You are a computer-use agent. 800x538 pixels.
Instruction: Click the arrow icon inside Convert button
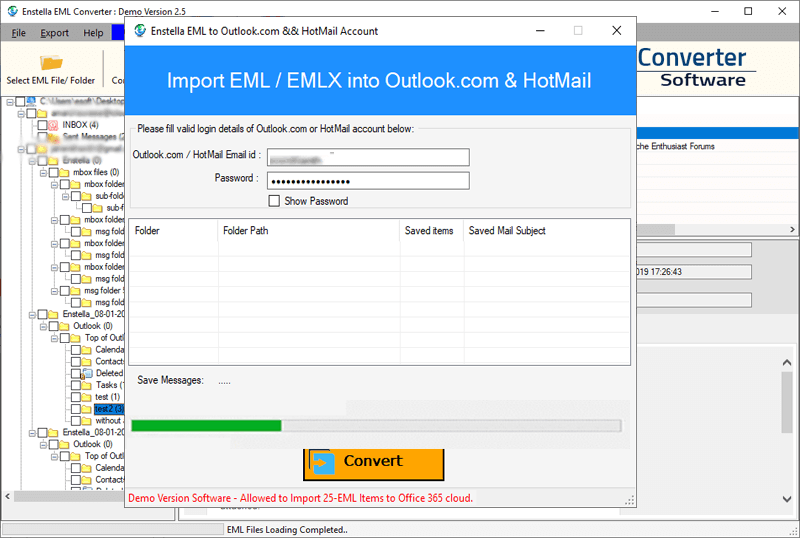[322, 462]
